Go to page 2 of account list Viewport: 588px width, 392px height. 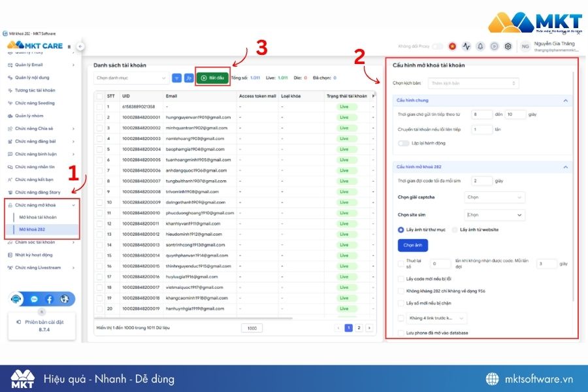click(x=359, y=328)
